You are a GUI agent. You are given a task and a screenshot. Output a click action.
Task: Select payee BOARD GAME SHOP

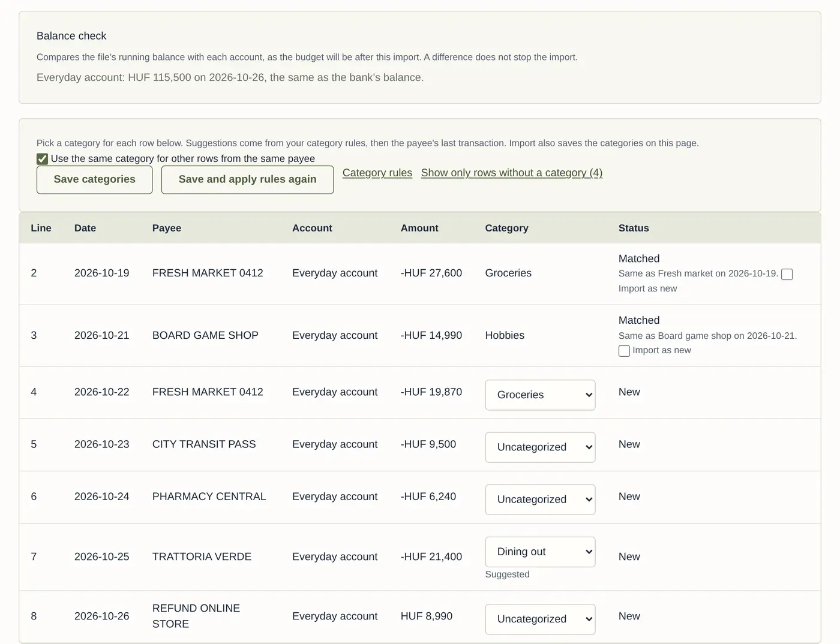(205, 335)
